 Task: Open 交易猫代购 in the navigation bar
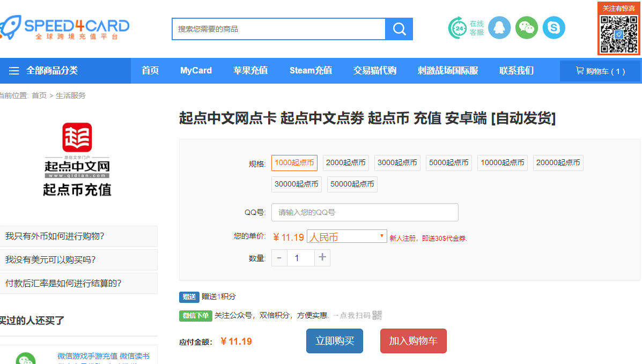pyautogui.click(x=375, y=70)
